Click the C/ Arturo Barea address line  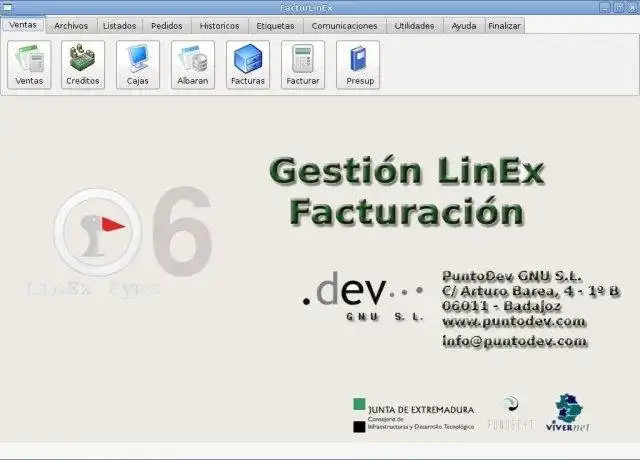[531, 291]
